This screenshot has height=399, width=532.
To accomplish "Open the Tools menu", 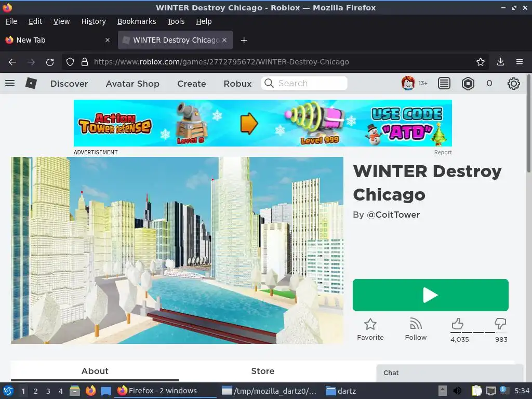I will [176, 21].
